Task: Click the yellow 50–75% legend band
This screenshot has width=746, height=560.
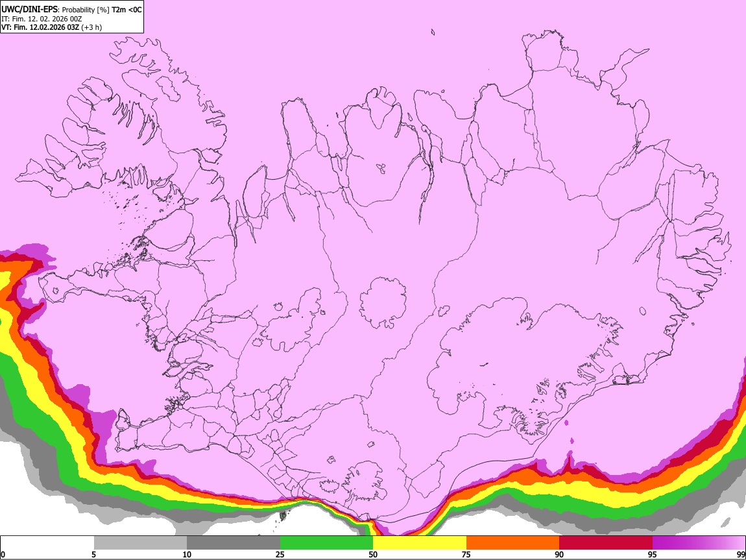Action: 420,543
